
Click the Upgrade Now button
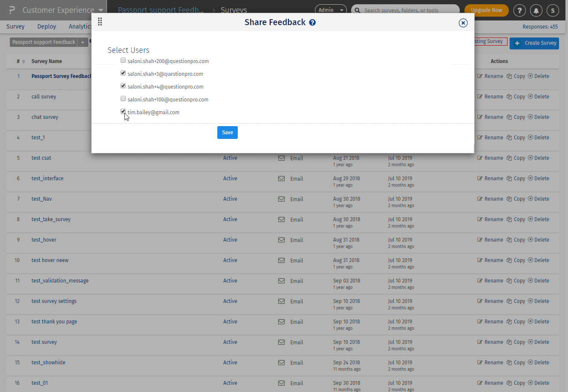click(487, 10)
